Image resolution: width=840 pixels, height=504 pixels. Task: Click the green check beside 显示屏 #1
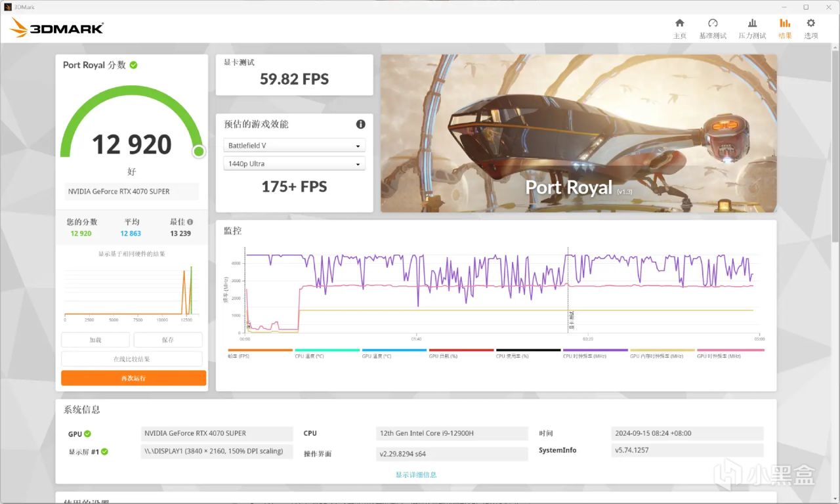pyautogui.click(x=104, y=451)
